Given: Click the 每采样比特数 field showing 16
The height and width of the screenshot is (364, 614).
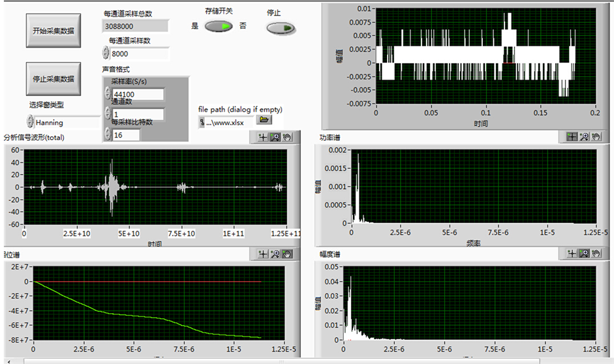Looking at the screenshot, I should [x=126, y=135].
